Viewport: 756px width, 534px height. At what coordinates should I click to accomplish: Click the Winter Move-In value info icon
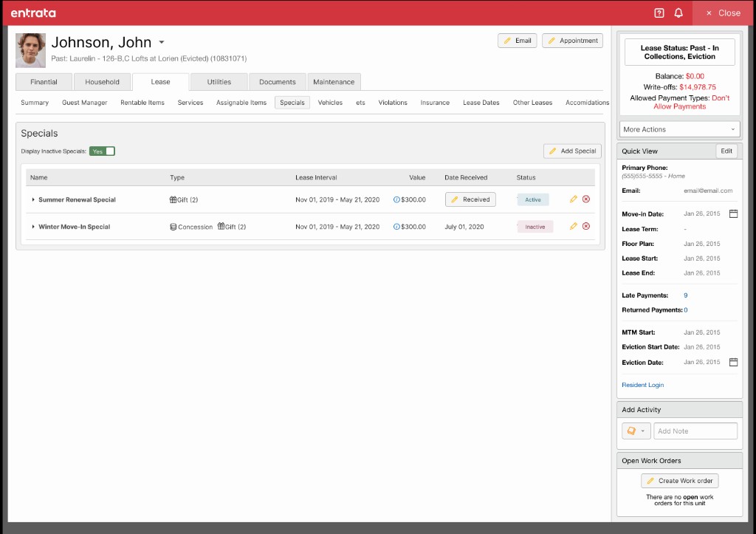click(396, 227)
